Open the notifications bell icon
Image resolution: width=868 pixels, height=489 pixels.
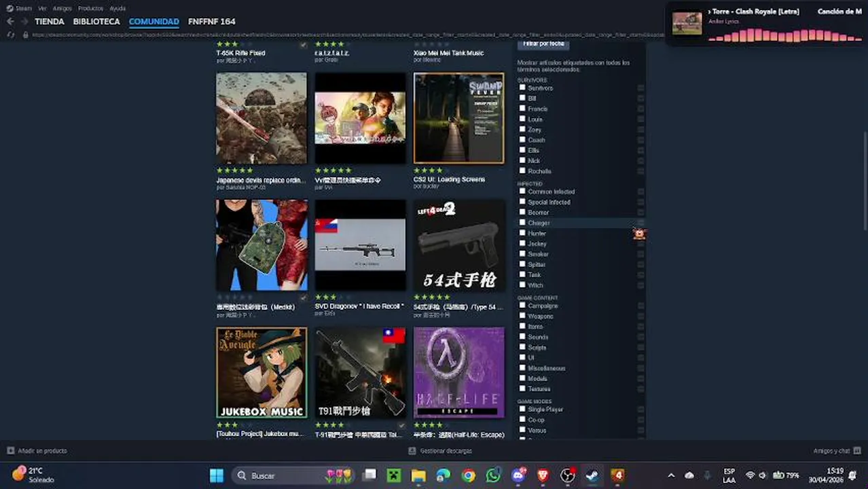[852, 475]
